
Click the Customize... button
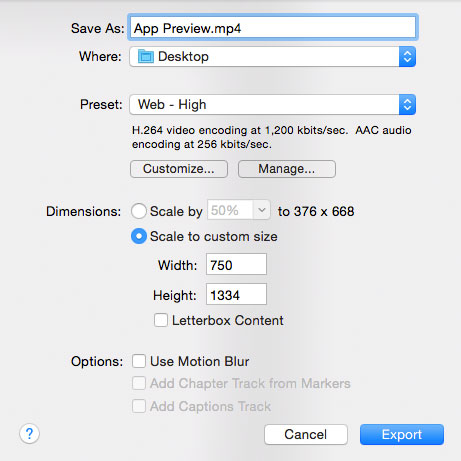coord(179,169)
